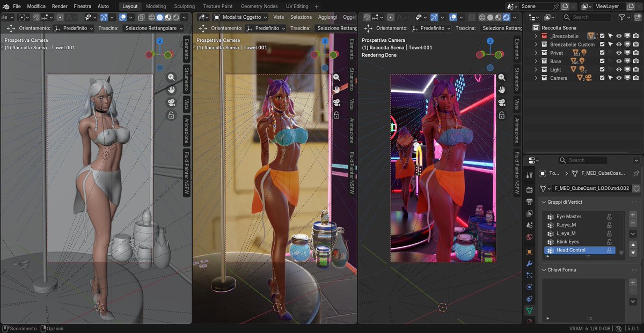Collapse the Gruppi di Vertici panel
The image size is (644, 333).
[544, 202]
